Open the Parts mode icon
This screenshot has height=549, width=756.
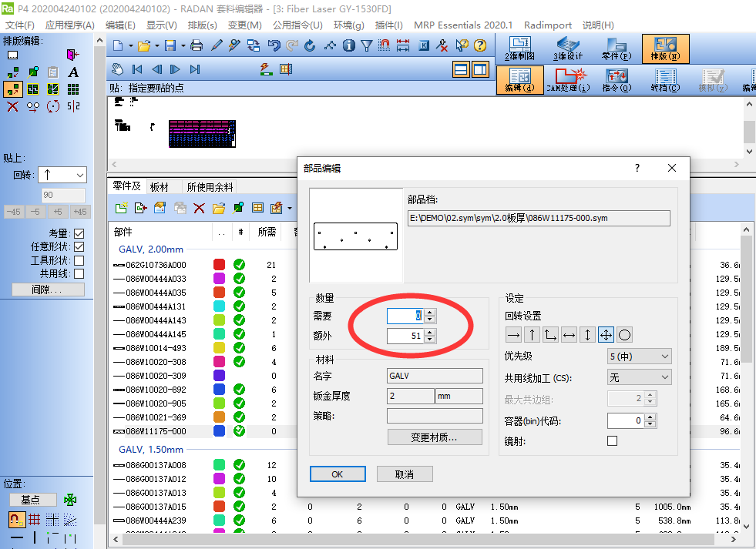click(x=617, y=49)
